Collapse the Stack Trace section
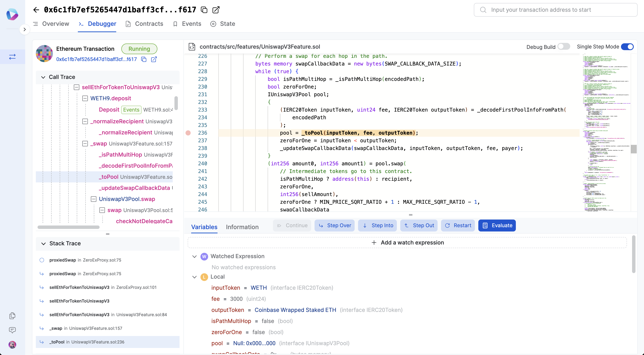644x355 pixels. (44, 243)
